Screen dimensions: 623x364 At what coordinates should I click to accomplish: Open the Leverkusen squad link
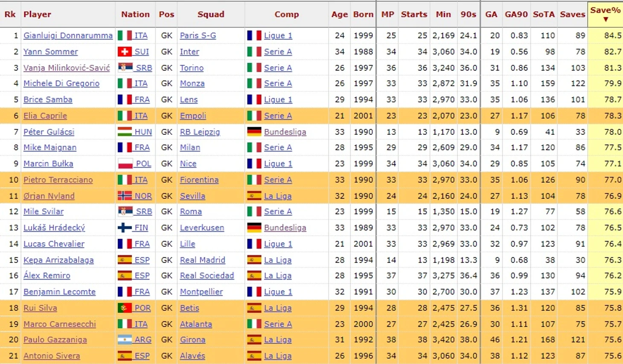point(202,227)
